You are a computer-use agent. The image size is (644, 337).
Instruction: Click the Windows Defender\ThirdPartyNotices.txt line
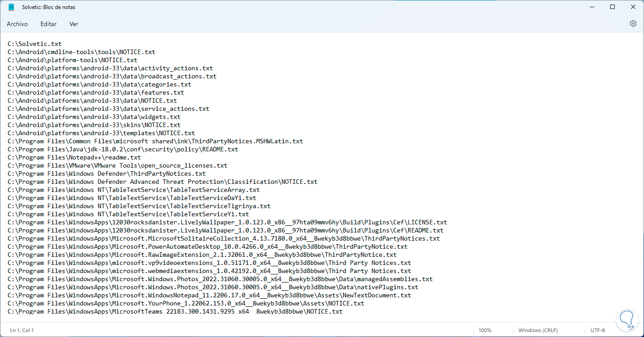tap(107, 174)
